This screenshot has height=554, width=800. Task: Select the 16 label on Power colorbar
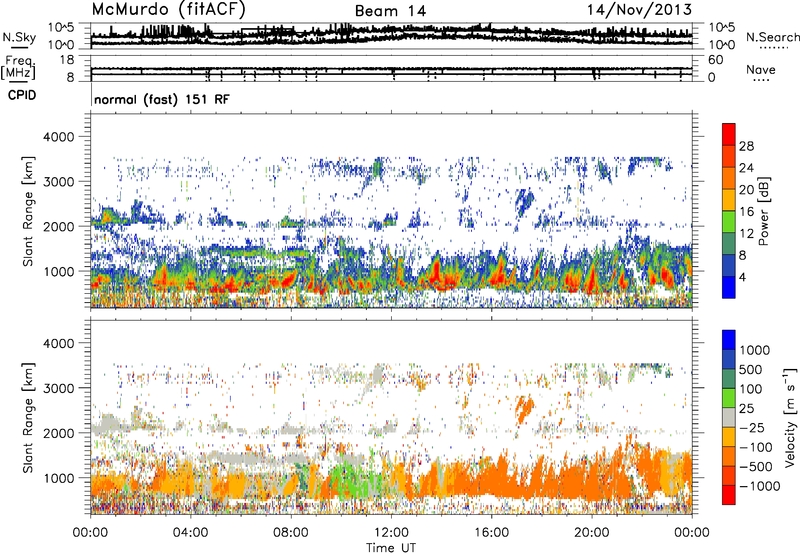(x=746, y=212)
